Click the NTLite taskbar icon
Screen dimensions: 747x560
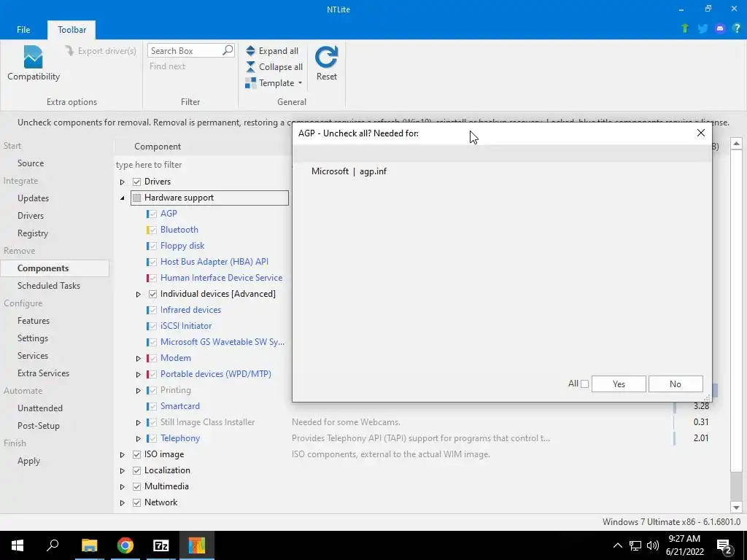coord(196,545)
